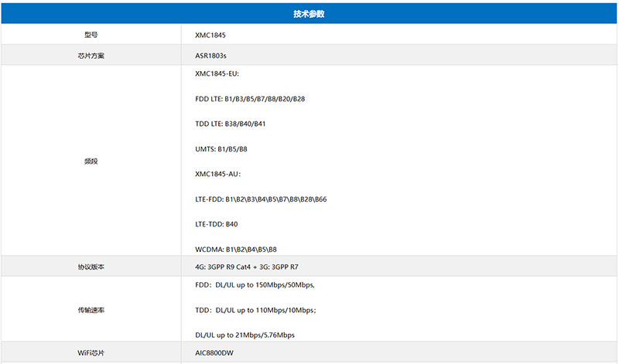Image resolution: width=619 pixels, height=364 pixels.
Task: Click the 传输速率 row label
Action: (x=91, y=310)
